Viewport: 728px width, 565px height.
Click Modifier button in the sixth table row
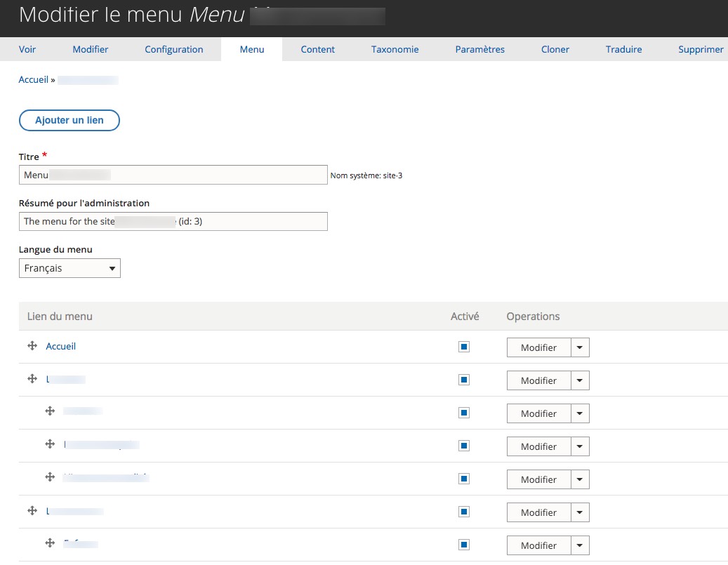tap(538, 512)
